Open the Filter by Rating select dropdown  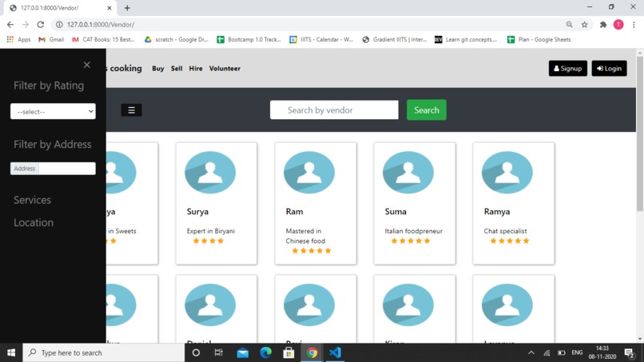click(53, 111)
